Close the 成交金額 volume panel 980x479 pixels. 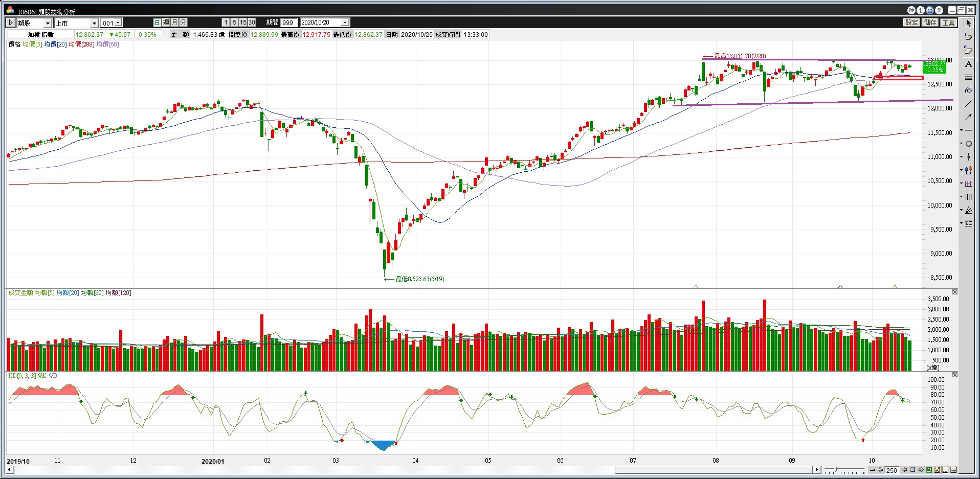[954, 292]
